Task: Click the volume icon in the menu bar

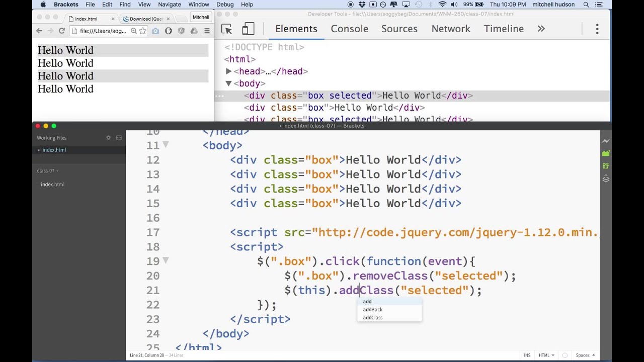Action: point(454,5)
